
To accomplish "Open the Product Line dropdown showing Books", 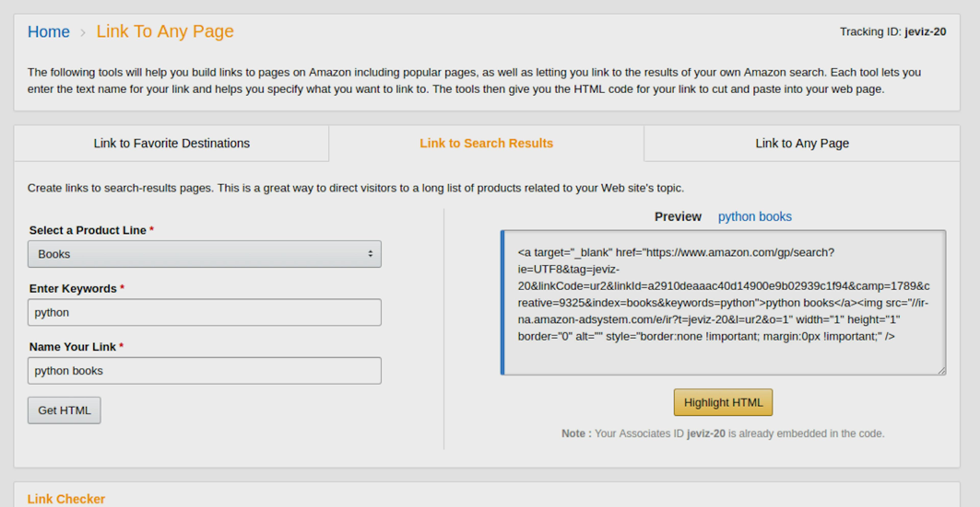I will click(205, 254).
